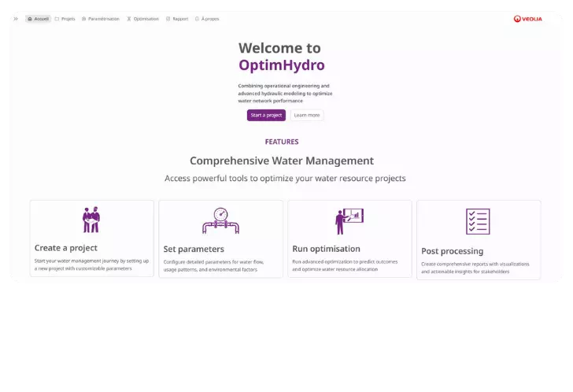This screenshot has height=392, width=573.
Task: Open the Paramétrisation nav item
Action: coord(101,19)
